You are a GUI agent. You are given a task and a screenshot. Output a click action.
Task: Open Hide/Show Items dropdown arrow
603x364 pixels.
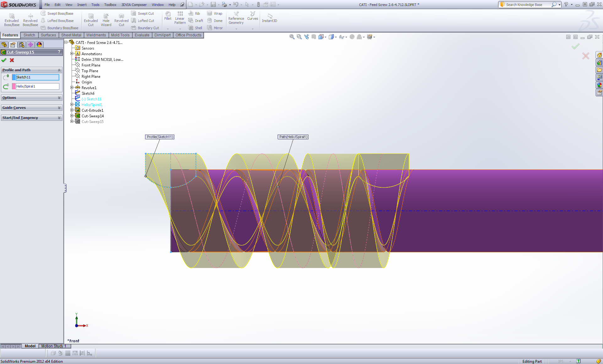[x=346, y=37]
